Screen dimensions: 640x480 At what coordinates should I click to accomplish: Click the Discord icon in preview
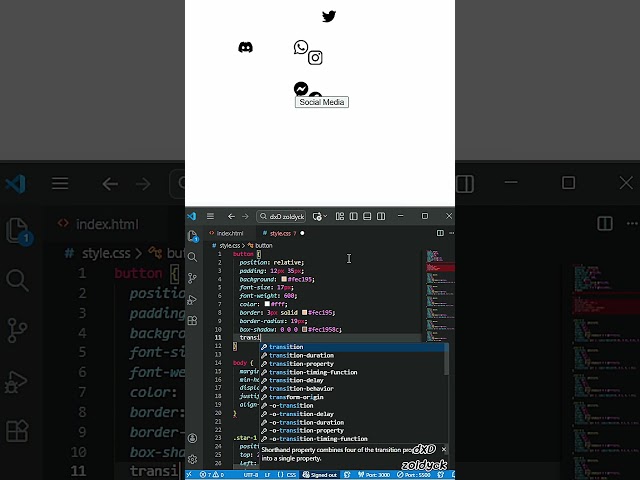coord(245,47)
